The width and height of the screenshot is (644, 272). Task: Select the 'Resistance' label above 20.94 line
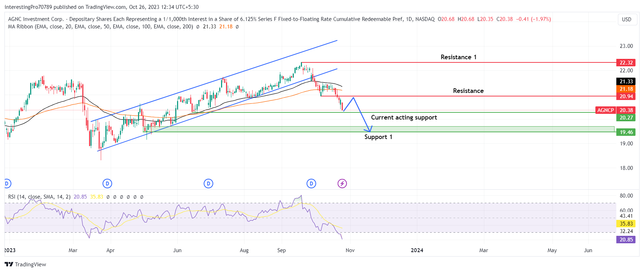pos(468,91)
